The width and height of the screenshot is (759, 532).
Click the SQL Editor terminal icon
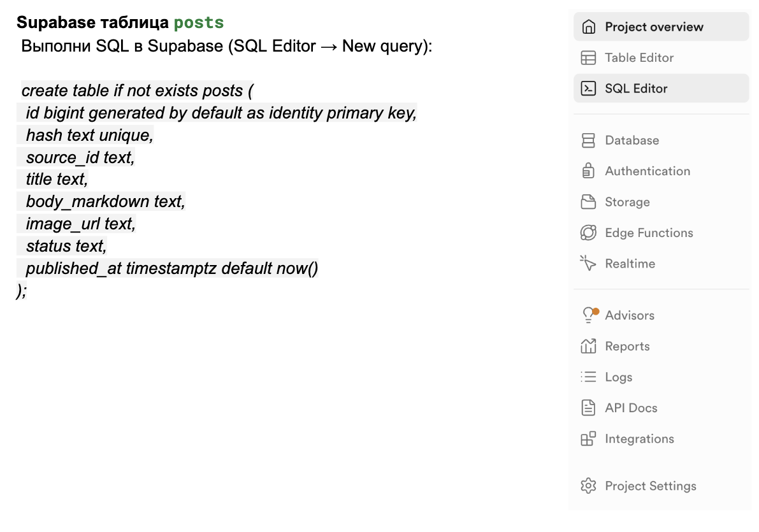tap(588, 89)
